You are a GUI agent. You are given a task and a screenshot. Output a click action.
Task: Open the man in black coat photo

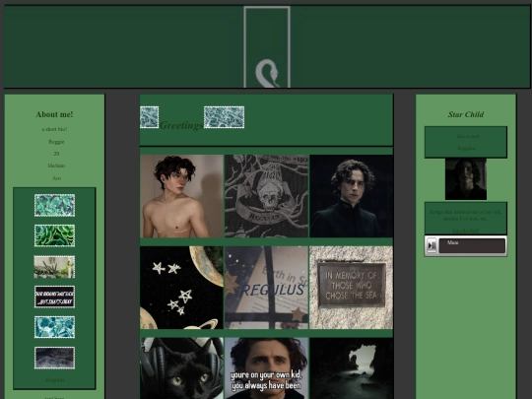click(352, 196)
